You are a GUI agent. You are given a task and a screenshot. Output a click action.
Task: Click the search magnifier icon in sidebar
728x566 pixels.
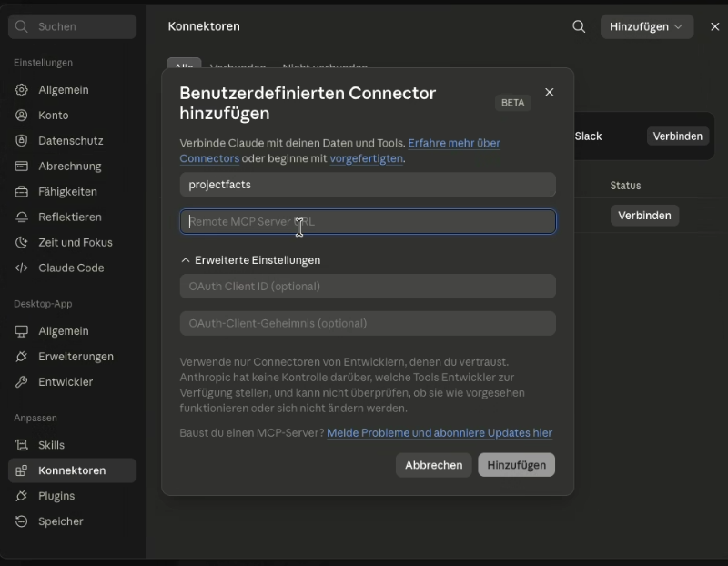tap(21, 26)
